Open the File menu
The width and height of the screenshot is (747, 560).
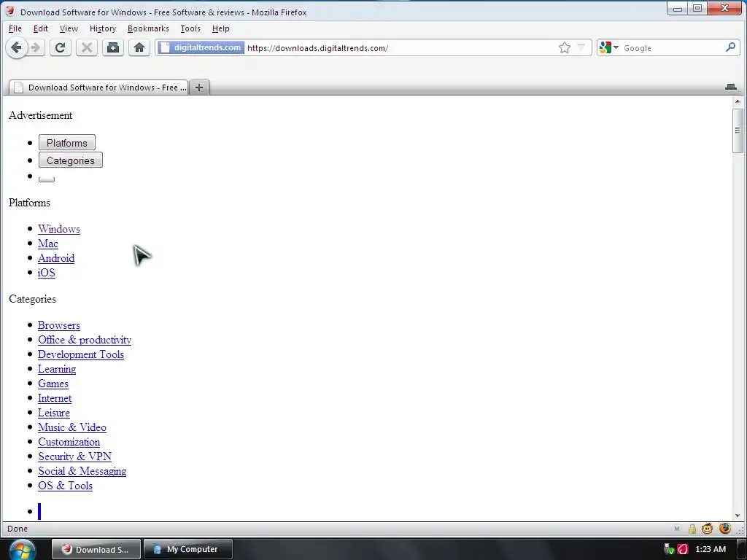tap(15, 28)
